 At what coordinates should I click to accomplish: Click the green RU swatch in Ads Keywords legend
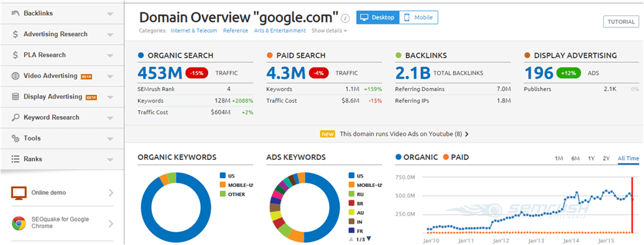(352, 194)
